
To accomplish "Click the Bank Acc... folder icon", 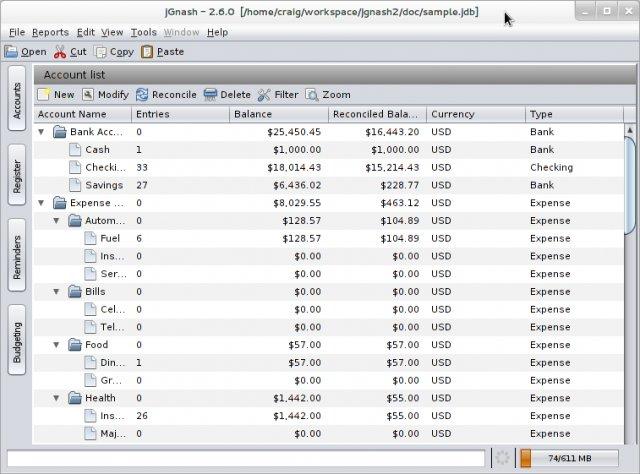I will [60, 132].
